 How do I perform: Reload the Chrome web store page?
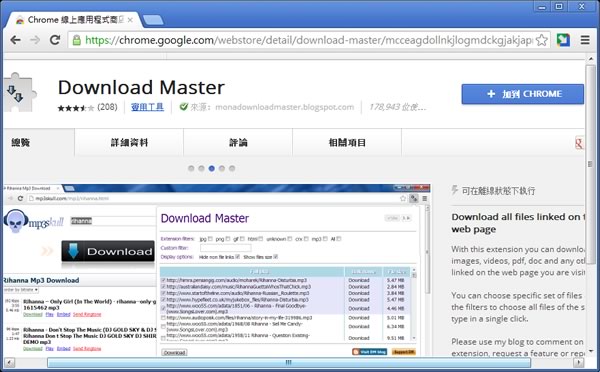[x=55, y=40]
